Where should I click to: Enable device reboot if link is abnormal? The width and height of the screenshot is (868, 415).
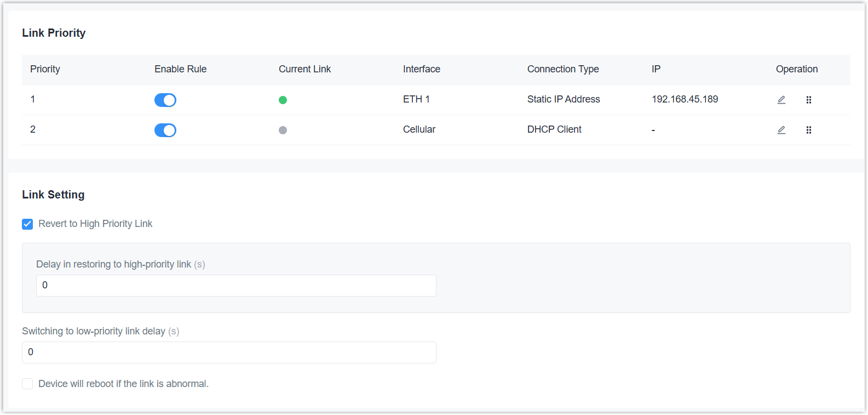(x=27, y=384)
